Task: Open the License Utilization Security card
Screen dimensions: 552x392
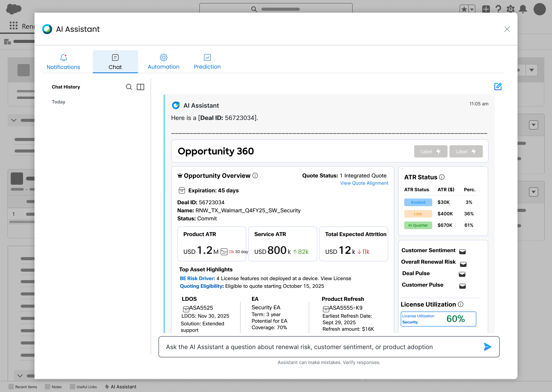Action: click(438, 319)
